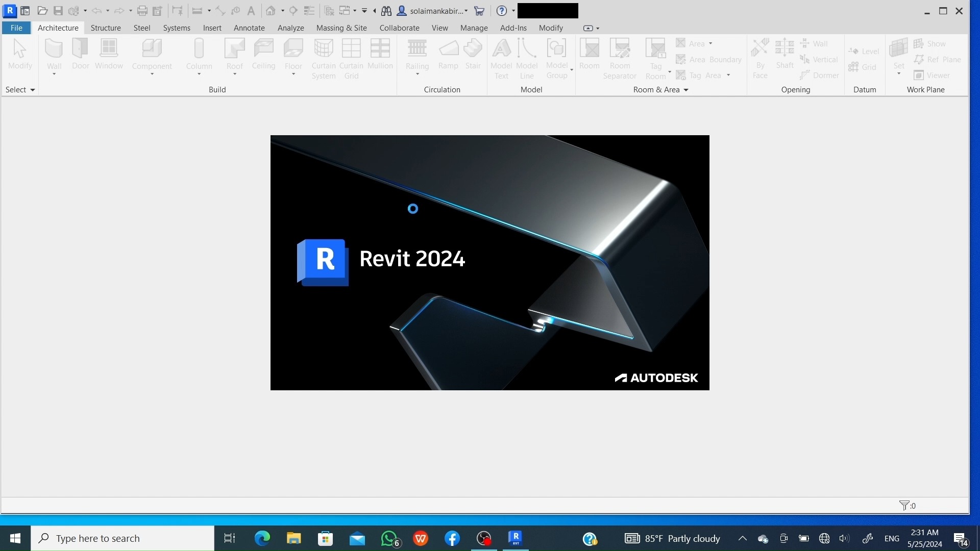Open the Autodesk App Store cart icon
The height and width of the screenshot is (551, 980).
coord(479,11)
